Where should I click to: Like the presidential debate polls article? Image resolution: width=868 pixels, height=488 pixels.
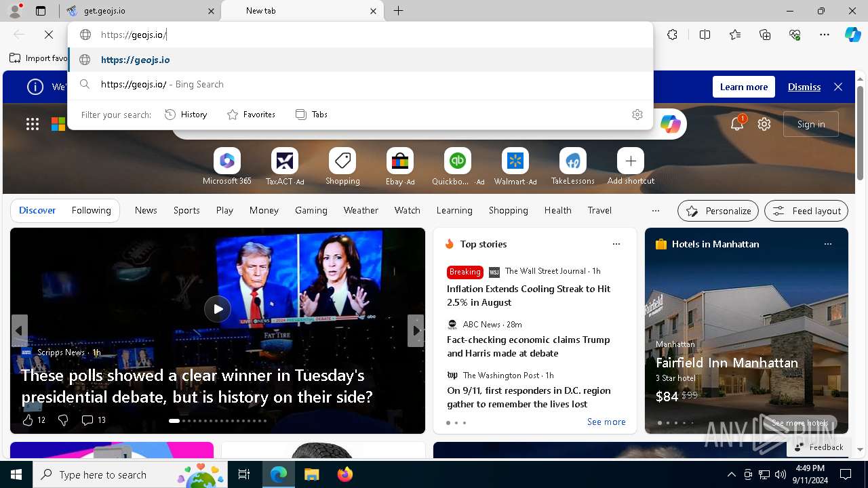click(x=33, y=420)
